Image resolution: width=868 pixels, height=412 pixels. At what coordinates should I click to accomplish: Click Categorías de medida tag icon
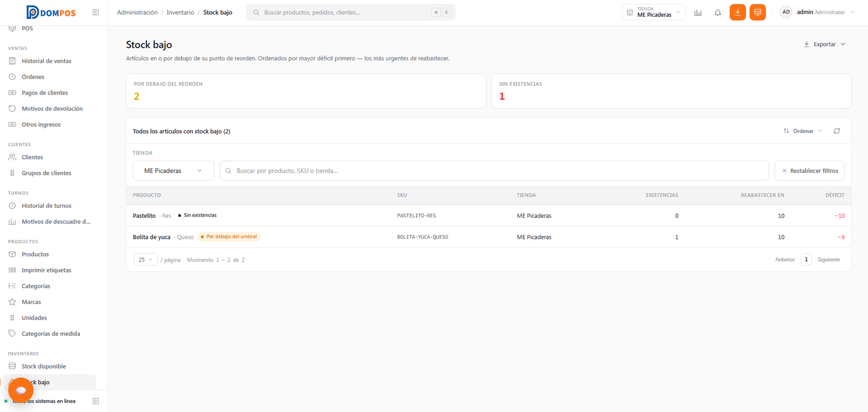[x=12, y=333]
